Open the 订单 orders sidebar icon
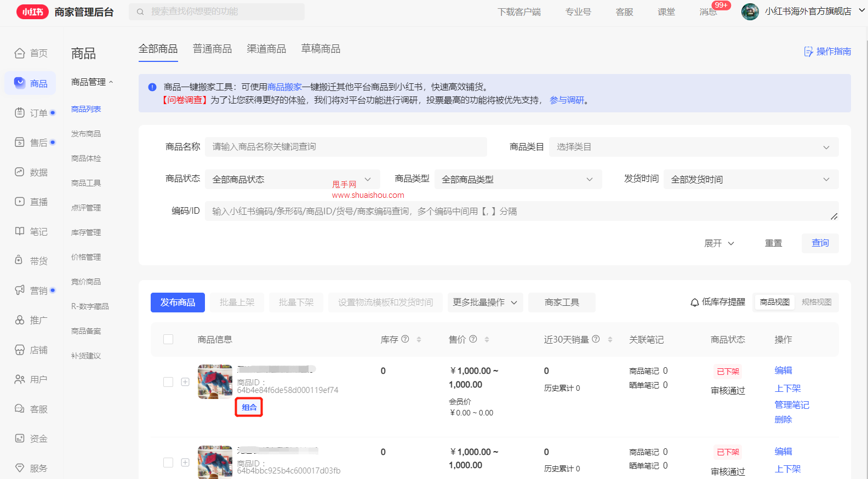The width and height of the screenshot is (868, 479). point(20,112)
